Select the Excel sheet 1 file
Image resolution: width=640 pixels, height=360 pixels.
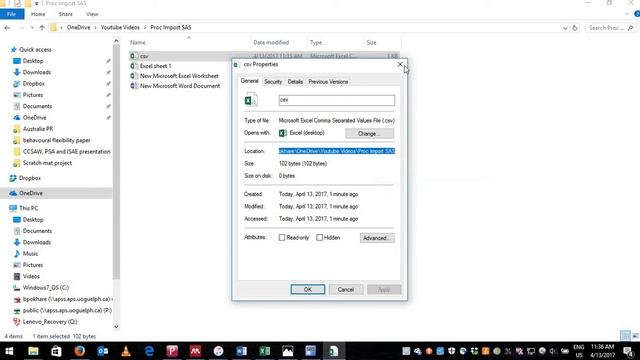156,66
